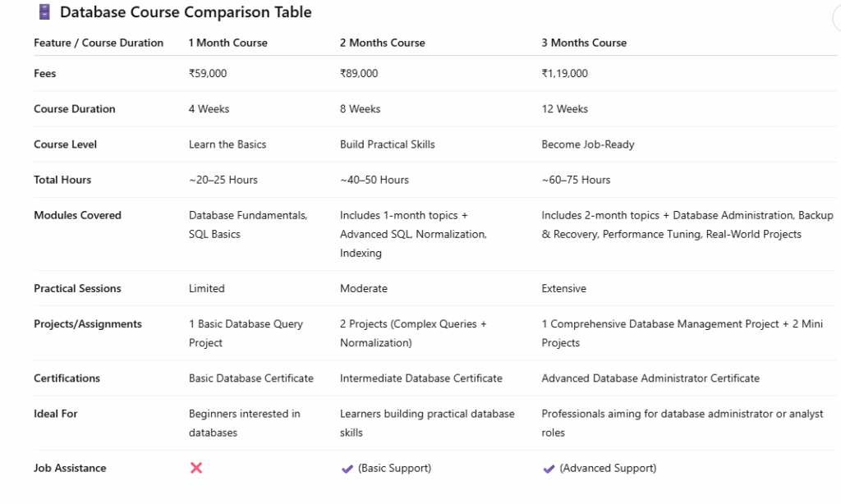The height and width of the screenshot is (504, 841).
Task: Click the ₹59,000 fee cell
Action: coord(208,74)
